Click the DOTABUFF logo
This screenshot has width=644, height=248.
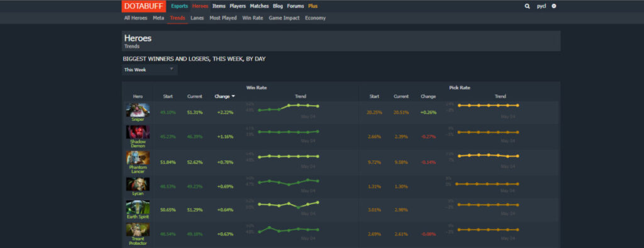point(144,6)
